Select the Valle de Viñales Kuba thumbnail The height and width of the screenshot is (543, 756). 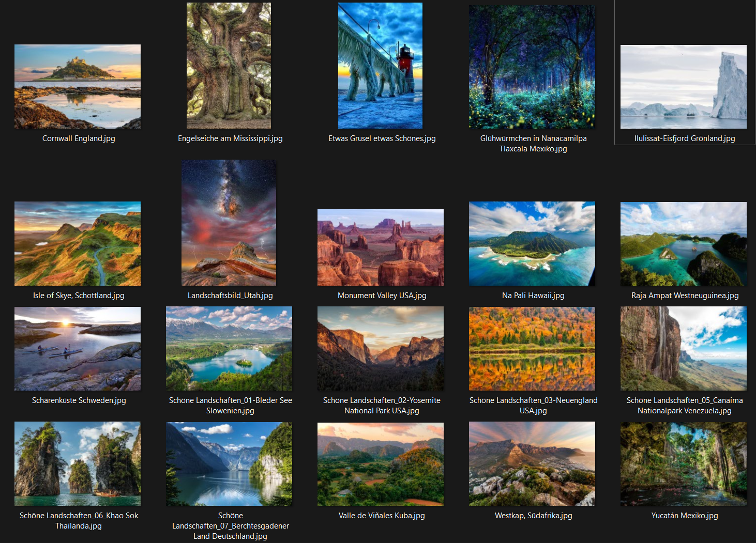click(x=381, y=464)
